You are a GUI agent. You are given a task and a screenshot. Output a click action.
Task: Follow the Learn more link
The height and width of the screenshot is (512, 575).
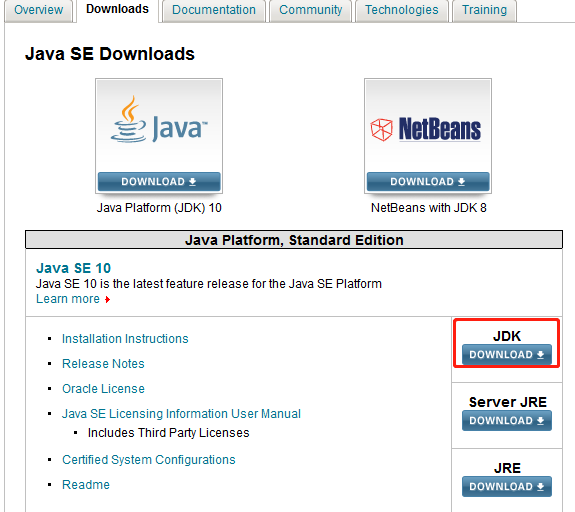click(x=68, y=299)
